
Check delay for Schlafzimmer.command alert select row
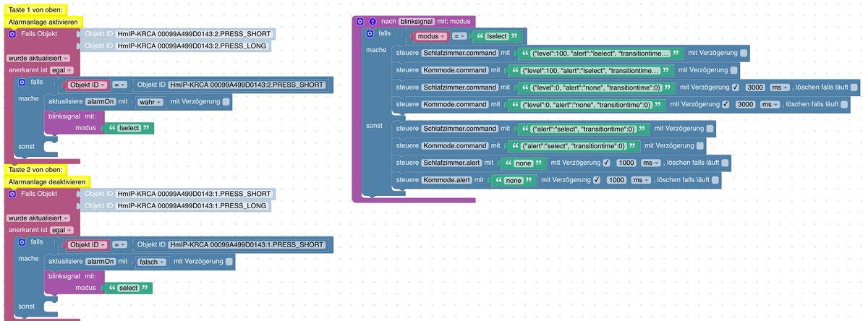(710, 129)
